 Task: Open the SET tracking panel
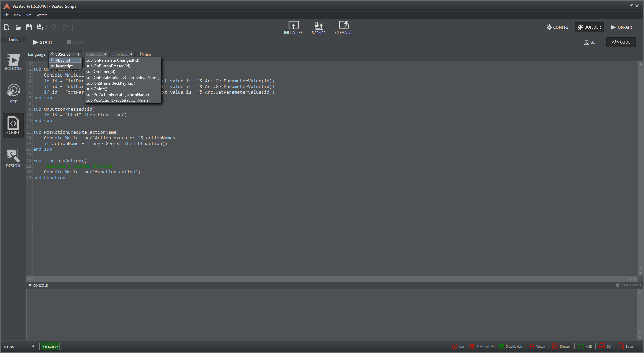pos(13,94)
